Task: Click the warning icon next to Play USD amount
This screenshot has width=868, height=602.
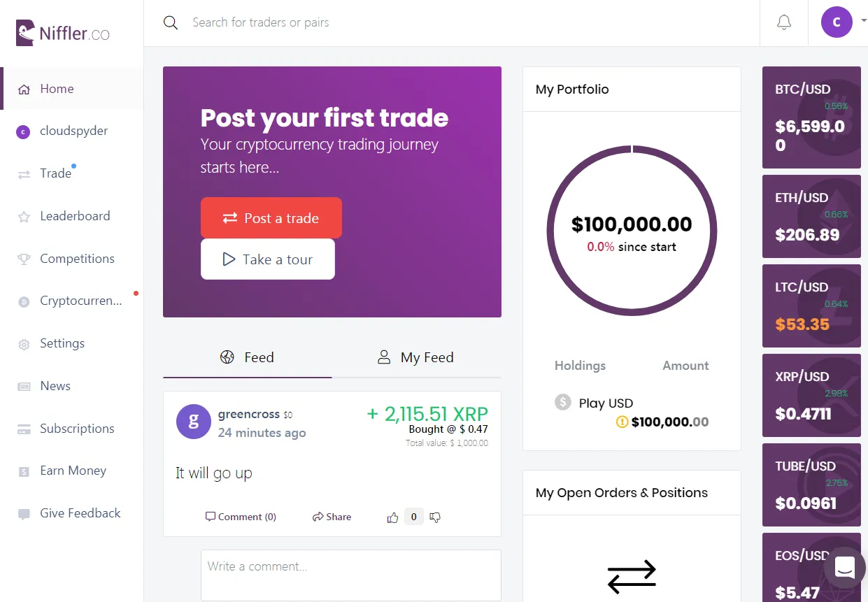Action: coord(622,422)
